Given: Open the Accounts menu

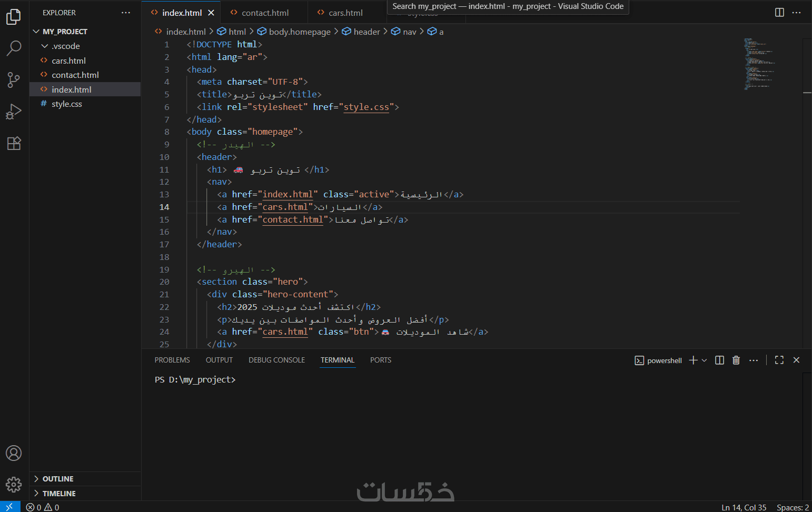Looking at the screenshot, I should pos(14,453).
